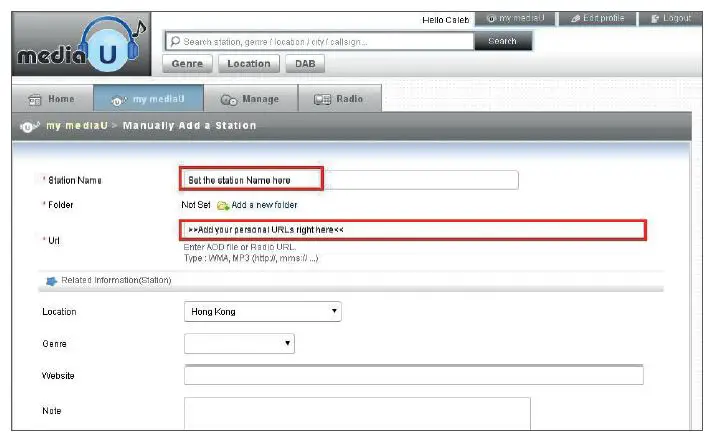Open the my mediaU main tab
The height and width of the screenshot is (442, 714).
pos(148,98)
